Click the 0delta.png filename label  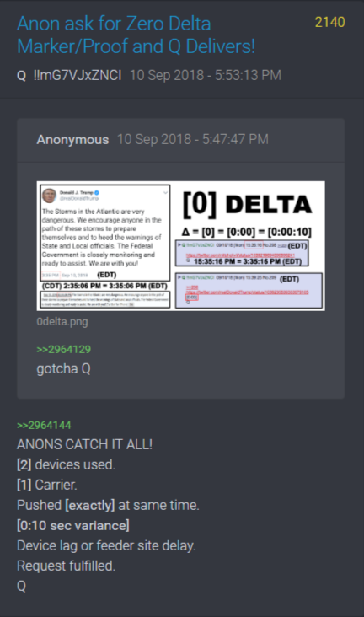62,321
